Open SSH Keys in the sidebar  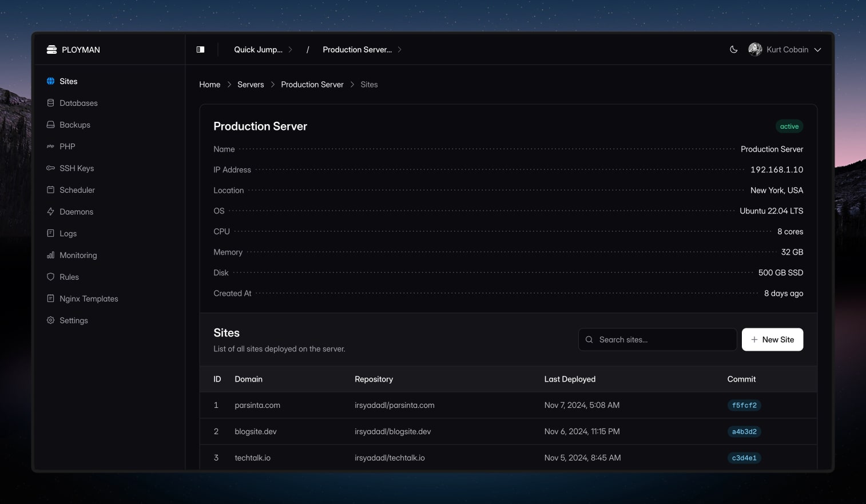pyautogui.click(x=109, y=168)
